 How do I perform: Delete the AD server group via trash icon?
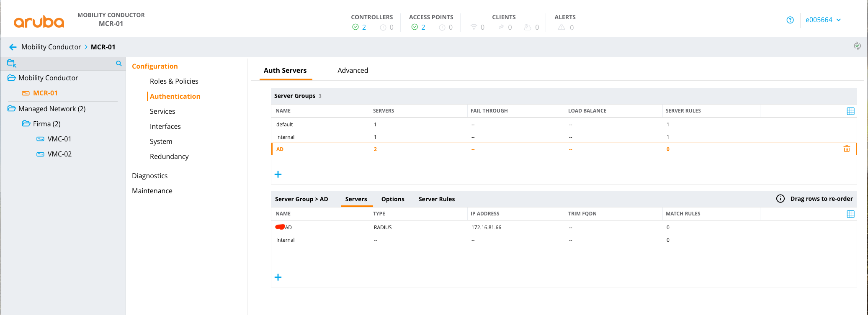pos(846,149)
